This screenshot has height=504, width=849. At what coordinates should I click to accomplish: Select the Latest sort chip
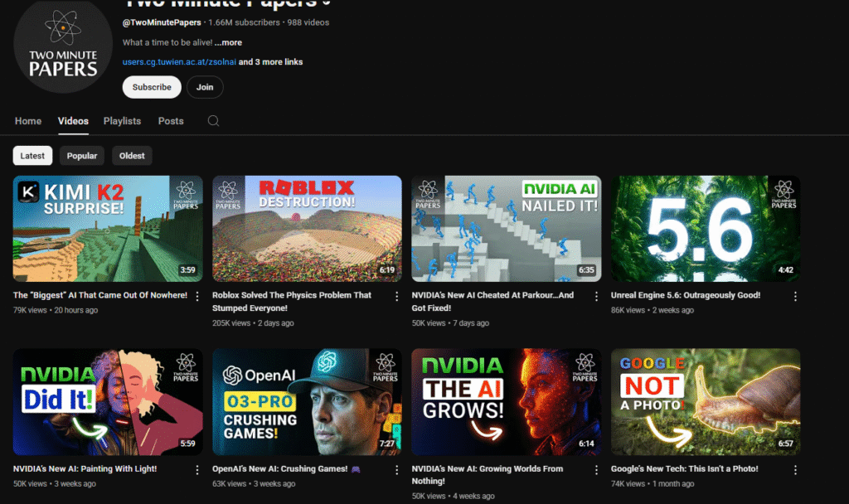point(32,156)
